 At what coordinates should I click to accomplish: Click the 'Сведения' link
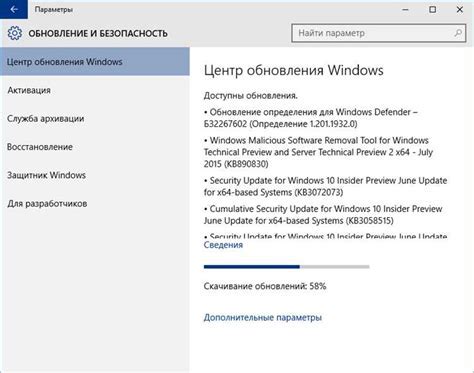pyautogui.click(x=223, y=245)
